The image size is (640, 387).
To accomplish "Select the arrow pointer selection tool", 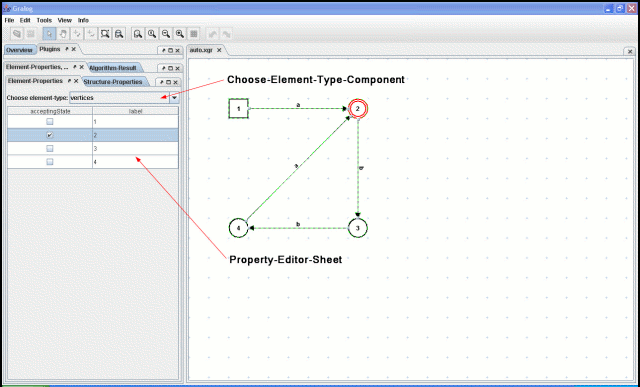I will (x=49, y=34).
